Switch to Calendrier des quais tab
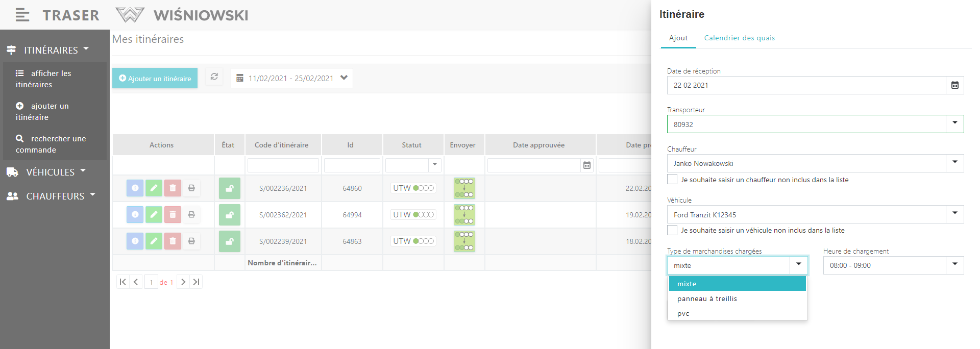 (739, 38)
